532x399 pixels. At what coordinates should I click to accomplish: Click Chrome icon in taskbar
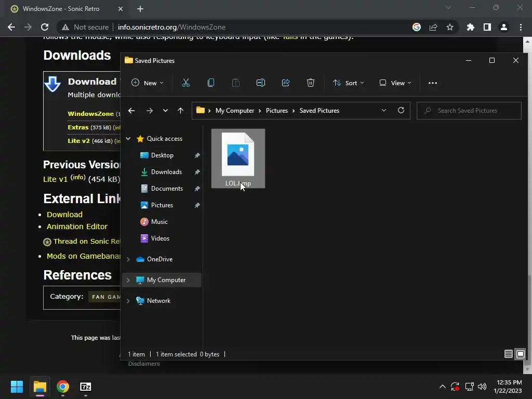point(63,387)
